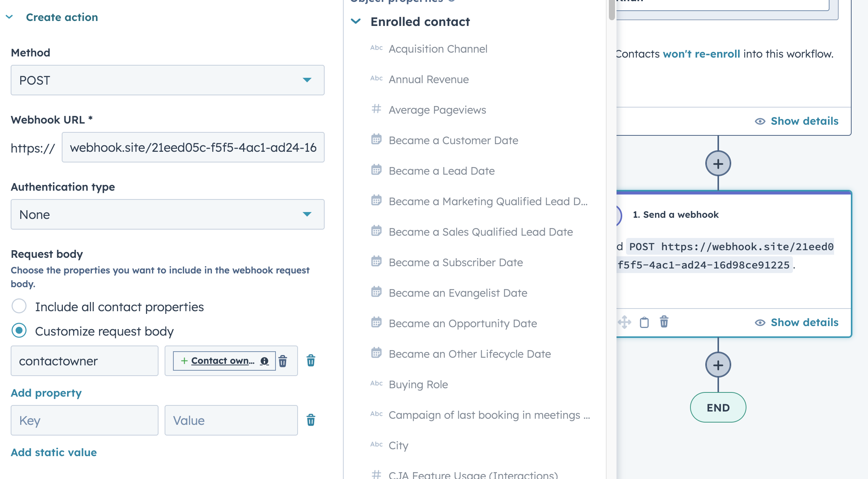Screen dimensions: 868x479
Task: Select Annual Revenue from the properties list
Action: [428, 79]
